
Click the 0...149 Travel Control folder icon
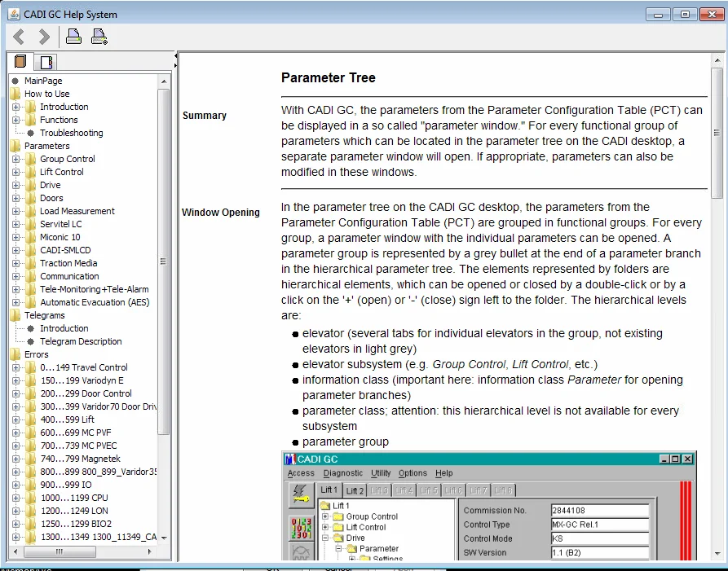[31, 367]
